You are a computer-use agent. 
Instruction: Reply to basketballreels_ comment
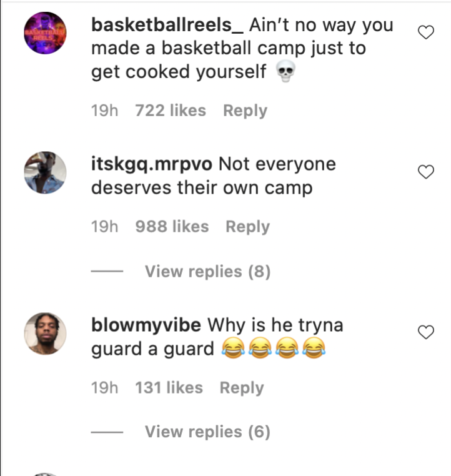pyautogui.click(x=245, y=111)
